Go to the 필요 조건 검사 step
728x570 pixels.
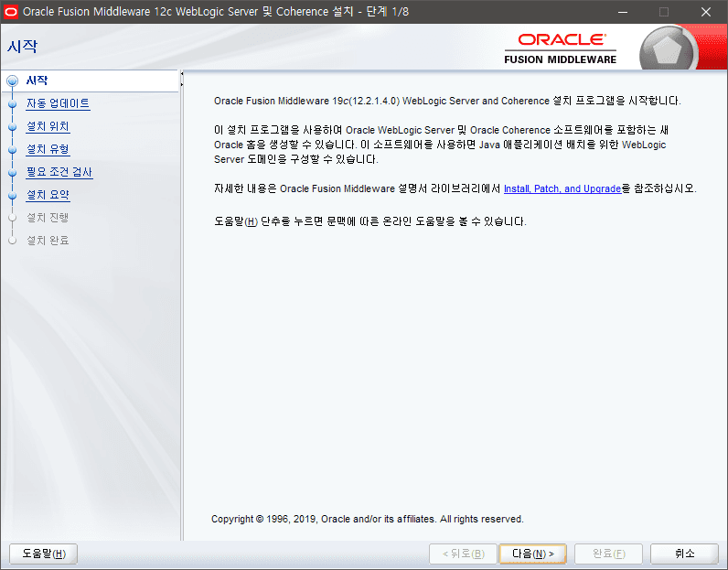point(59,172)
